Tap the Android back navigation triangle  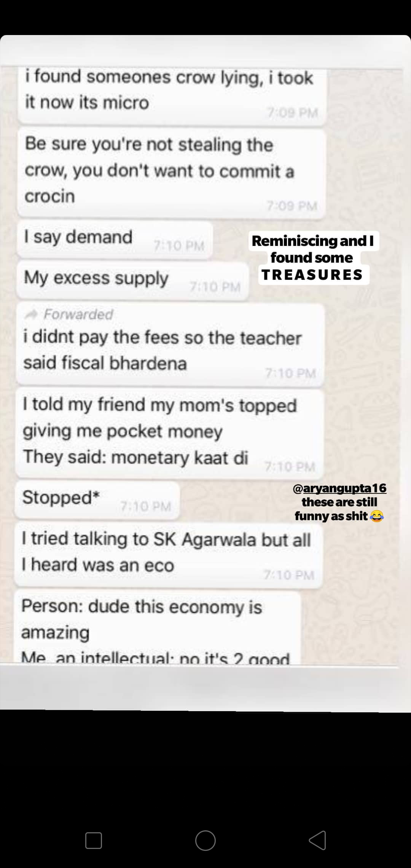[x=318, y=840]
